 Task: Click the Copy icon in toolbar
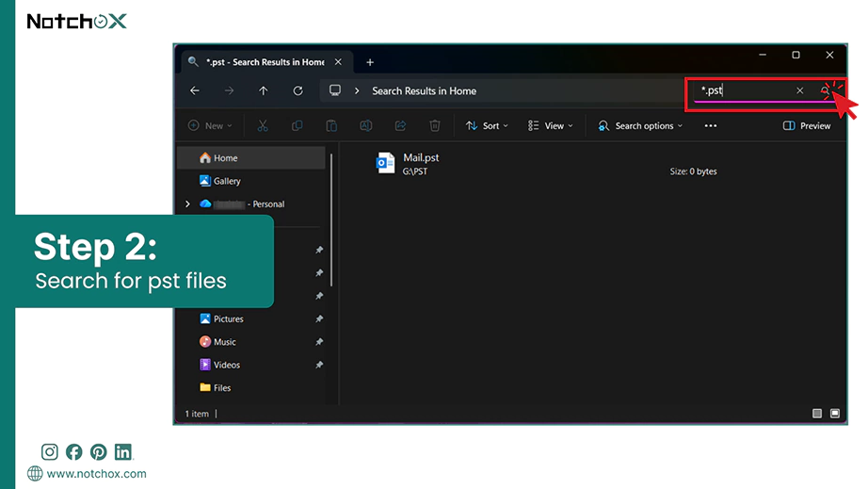pyautogui.click(x=297, y=125)
